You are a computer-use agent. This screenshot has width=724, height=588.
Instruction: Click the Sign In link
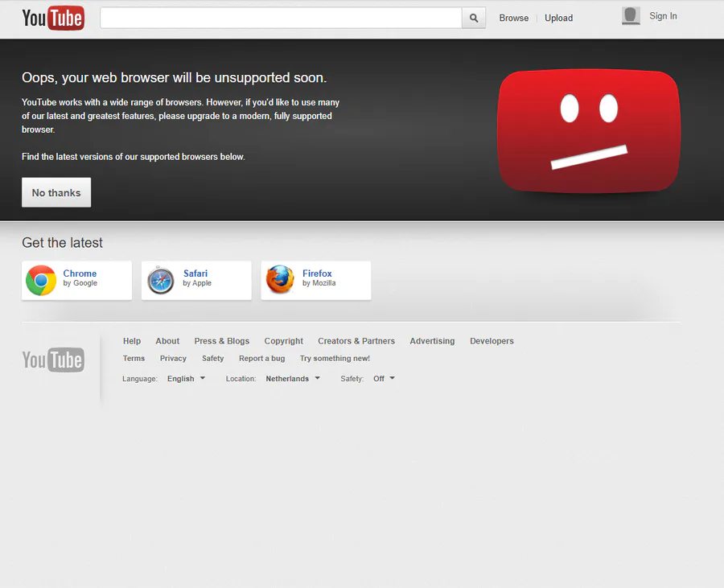(663, 16)
